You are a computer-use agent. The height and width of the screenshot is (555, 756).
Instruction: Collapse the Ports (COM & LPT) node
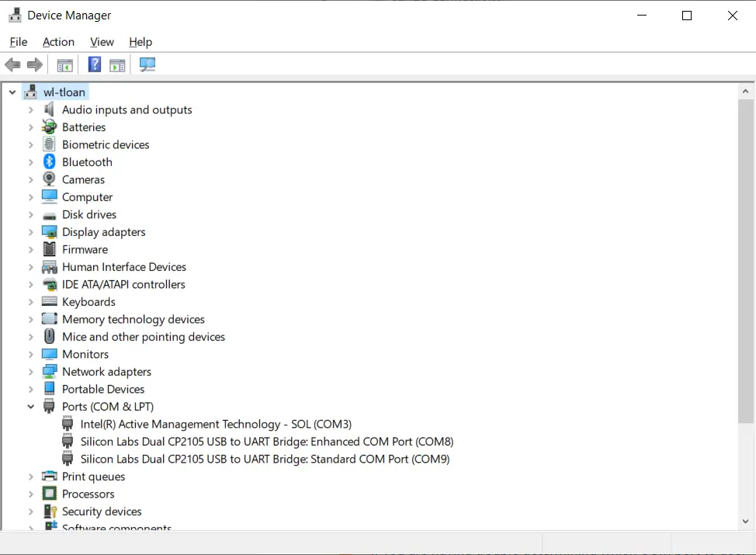point(31,407)
